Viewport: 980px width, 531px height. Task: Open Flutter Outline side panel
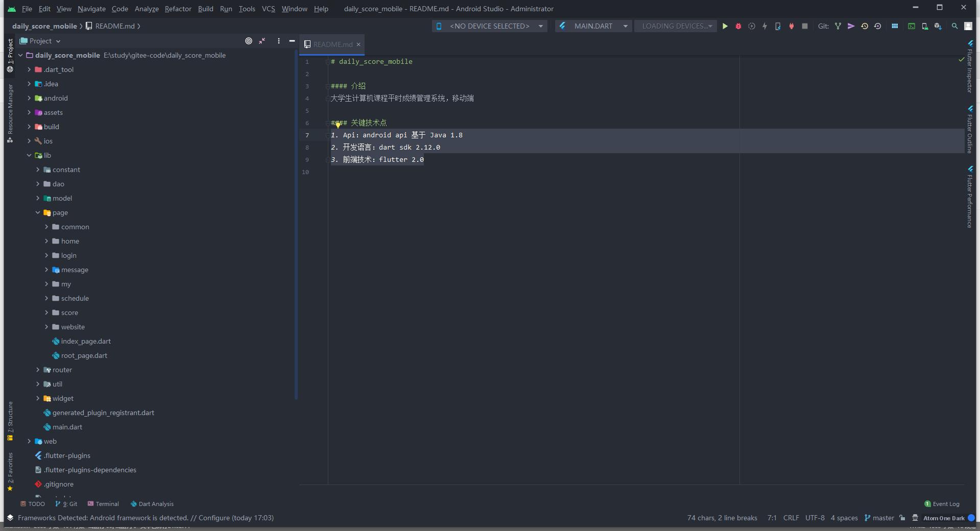[x=970, y=130]
